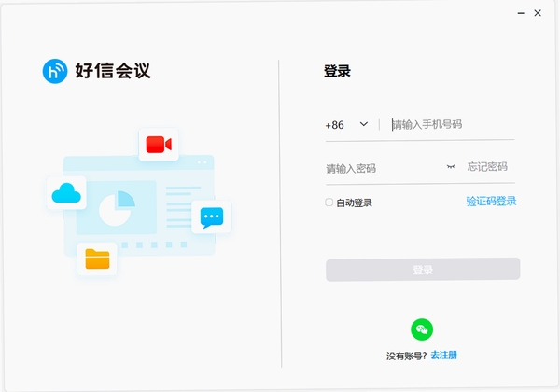Click the red video camera illustration icon
560x392 pixels.
(159, 145)
